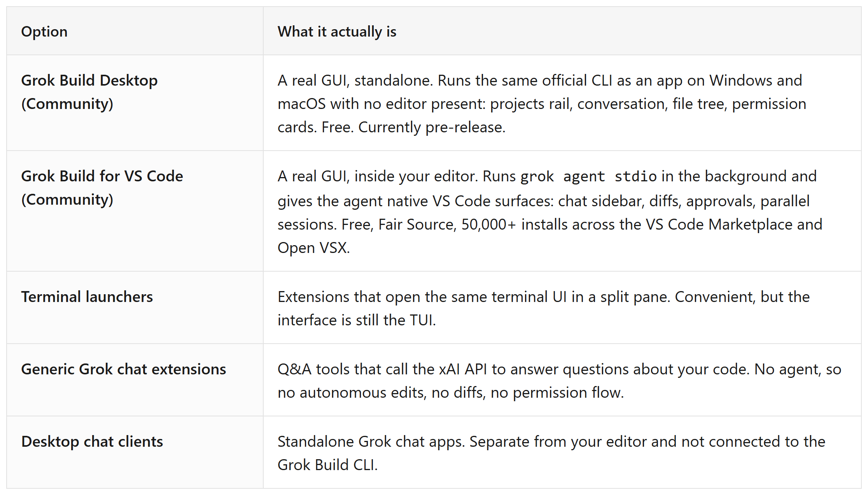
Task: Click the "Generic Grok chat extensions" label
Action: tap(123, 369)
